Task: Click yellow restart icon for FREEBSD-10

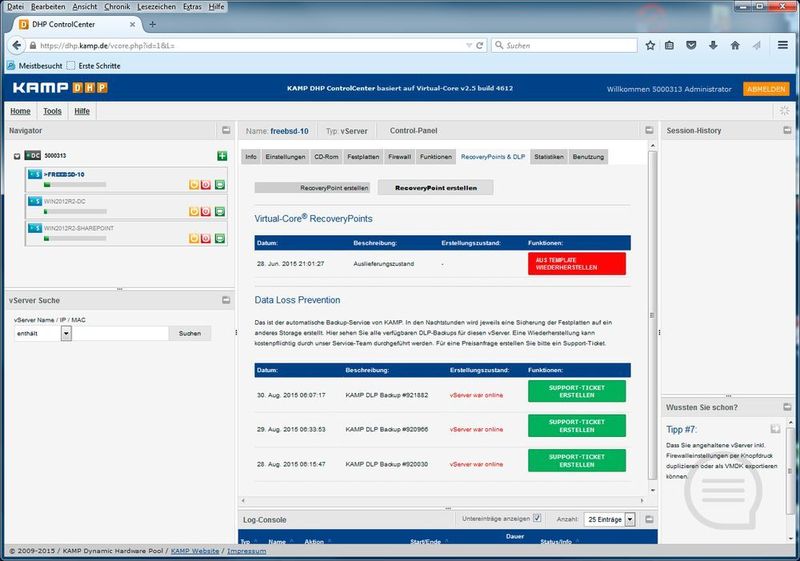Action: pos(193,183)
